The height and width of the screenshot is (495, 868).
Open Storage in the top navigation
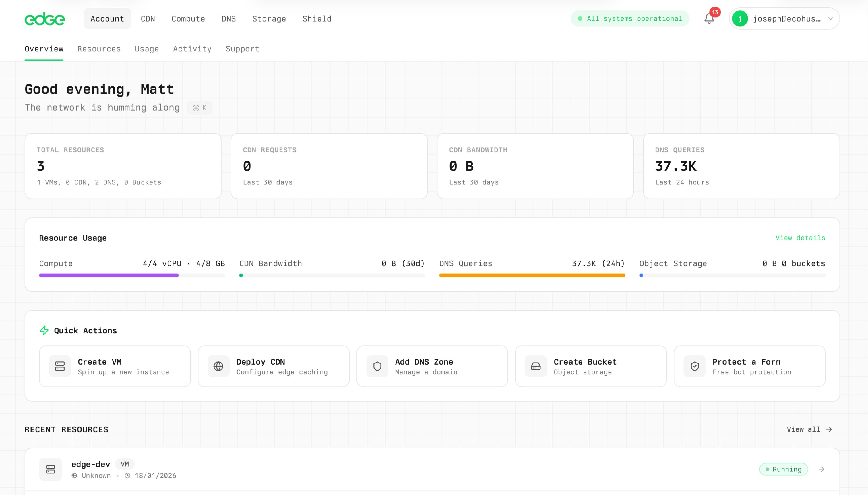(269, 19)
